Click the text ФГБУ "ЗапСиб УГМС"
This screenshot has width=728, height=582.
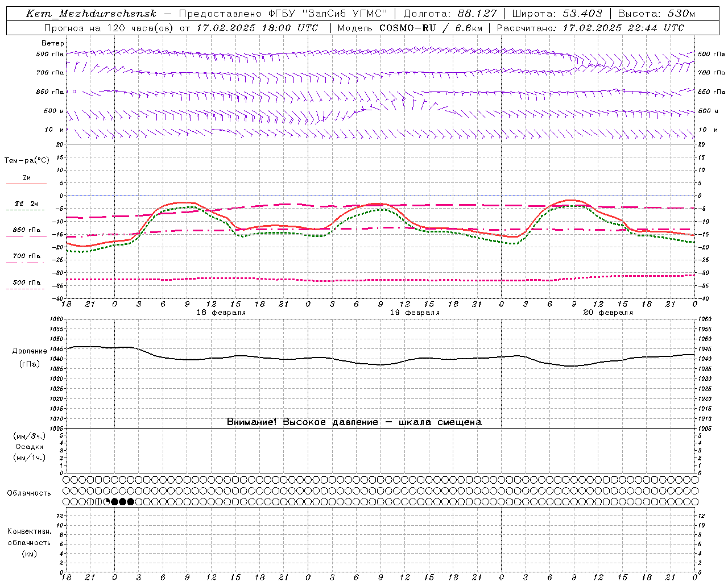click(x=327, y=14)
